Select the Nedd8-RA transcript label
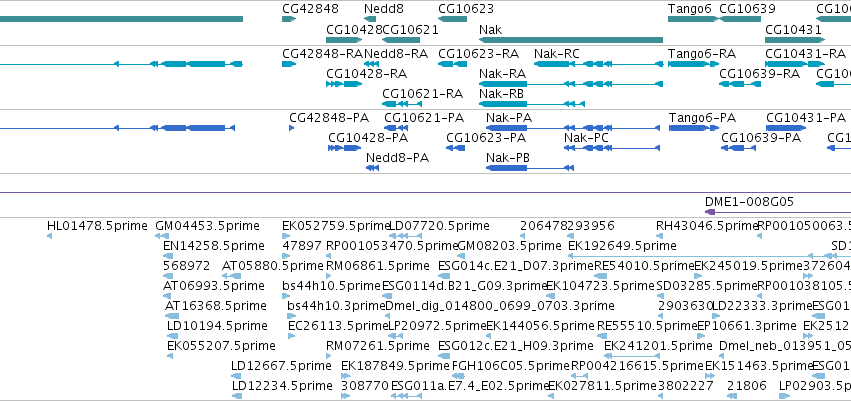The image size is (851, 401). [x=396, y=53]
